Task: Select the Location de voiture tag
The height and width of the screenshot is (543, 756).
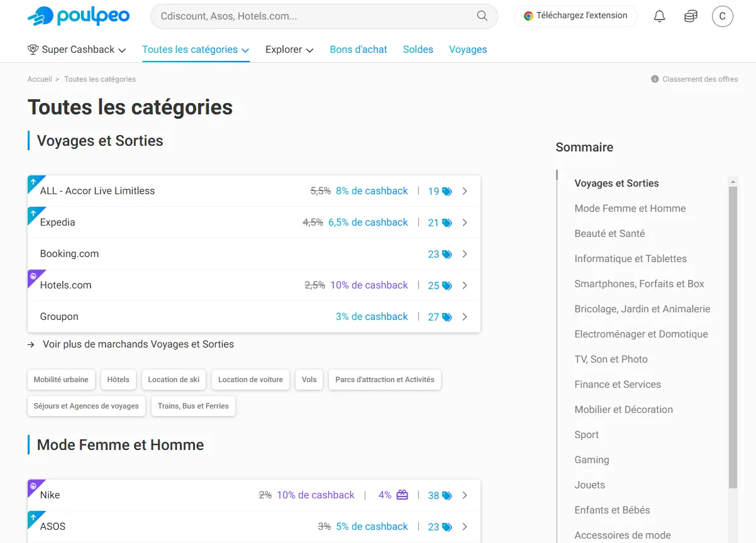Action: coord(250,380)
